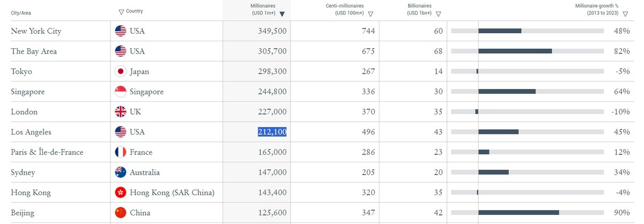
Task: Click the Japan flag icon in Tokyo row
Action: tap(121, 71)
